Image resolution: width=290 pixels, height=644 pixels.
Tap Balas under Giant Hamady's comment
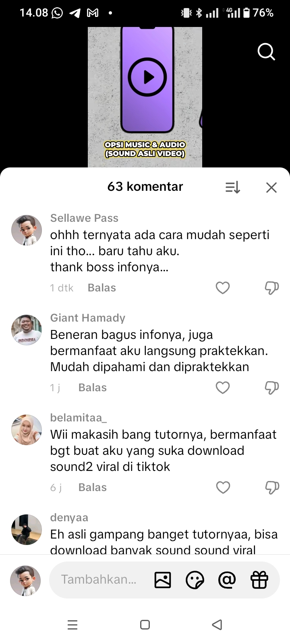(93, 388)
